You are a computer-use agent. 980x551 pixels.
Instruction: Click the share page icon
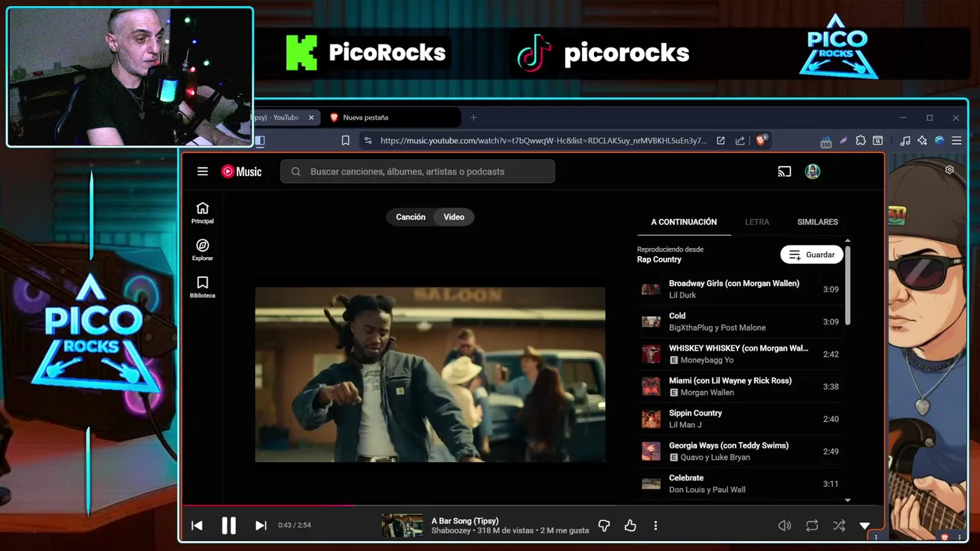(x=740, y=141)
